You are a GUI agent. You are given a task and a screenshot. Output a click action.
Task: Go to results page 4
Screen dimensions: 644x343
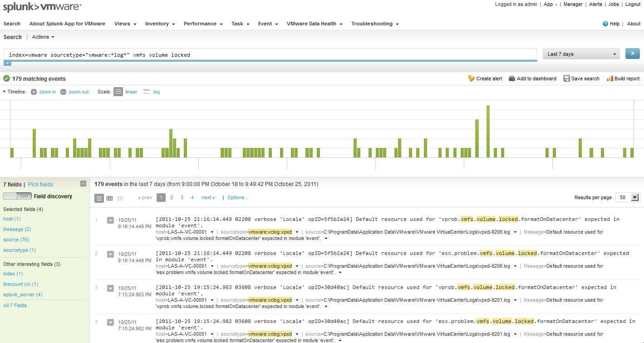tap(192, 197)
